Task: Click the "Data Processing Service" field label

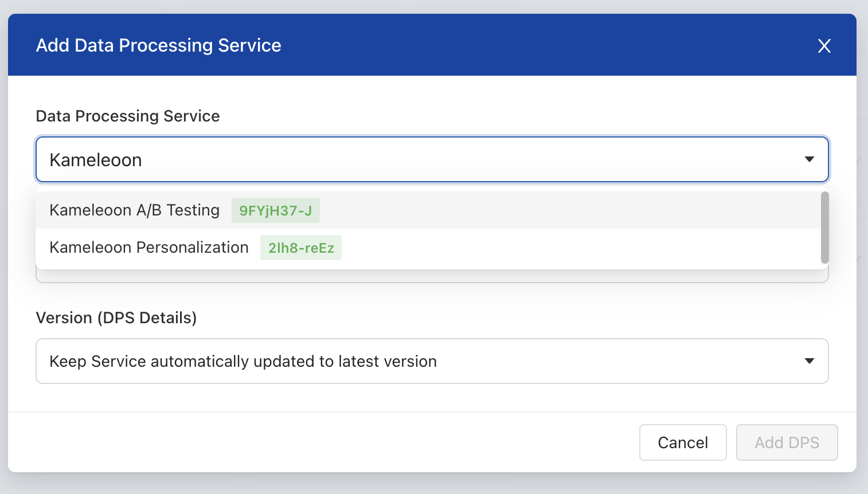Action: (x=128, y=116)
